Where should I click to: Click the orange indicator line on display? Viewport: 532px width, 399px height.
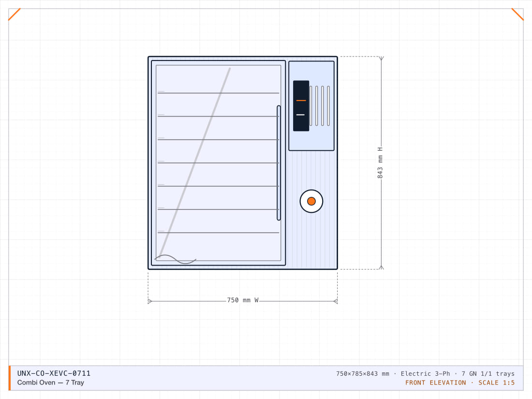tap(301, 101)
